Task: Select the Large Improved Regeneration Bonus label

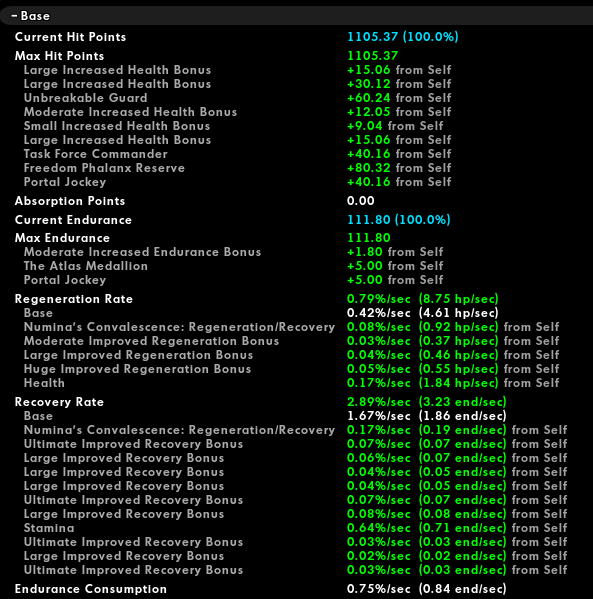Action: pyautogui.click(x=138, y=355)
